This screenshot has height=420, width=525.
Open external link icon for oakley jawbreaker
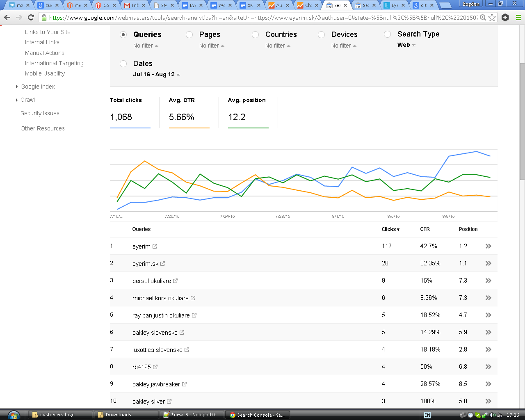coord(184,384)
